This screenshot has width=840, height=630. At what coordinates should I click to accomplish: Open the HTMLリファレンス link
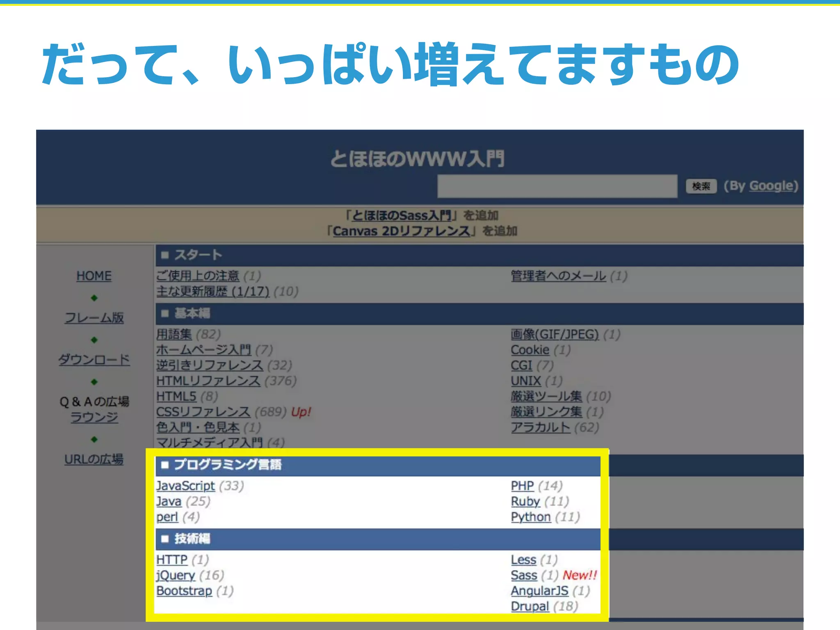click(208, 381)
